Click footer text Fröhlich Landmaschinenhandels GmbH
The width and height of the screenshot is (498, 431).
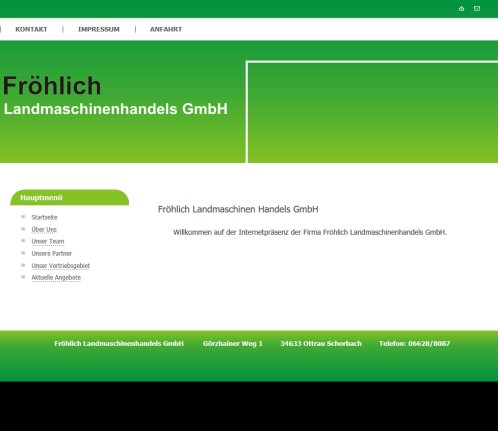click(119, 344)
